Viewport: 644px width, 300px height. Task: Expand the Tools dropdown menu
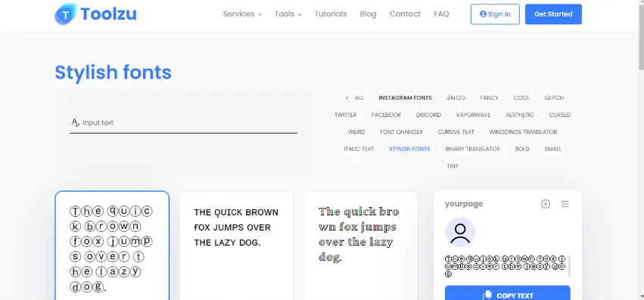pos(288,14)
